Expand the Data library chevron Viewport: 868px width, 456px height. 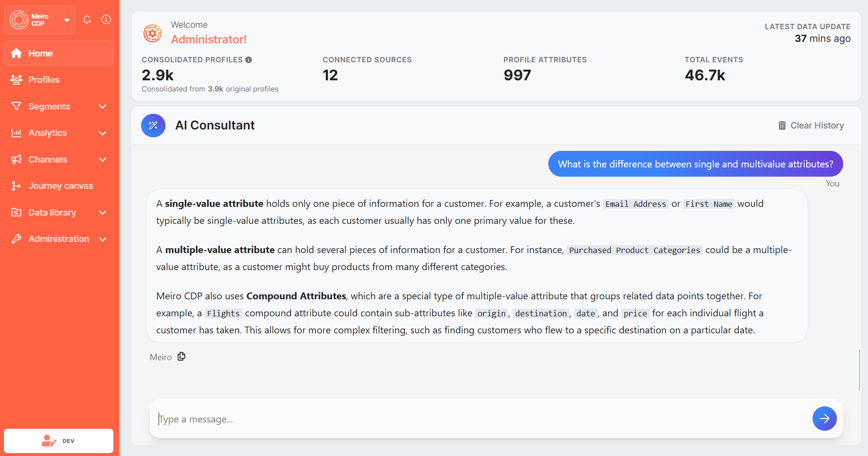tap(103, 213)
